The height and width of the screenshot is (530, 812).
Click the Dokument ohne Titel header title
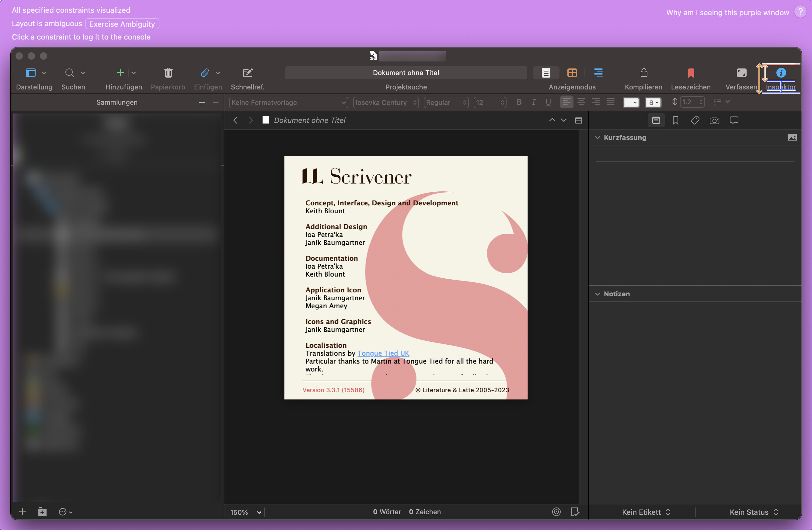pos(309,120)
